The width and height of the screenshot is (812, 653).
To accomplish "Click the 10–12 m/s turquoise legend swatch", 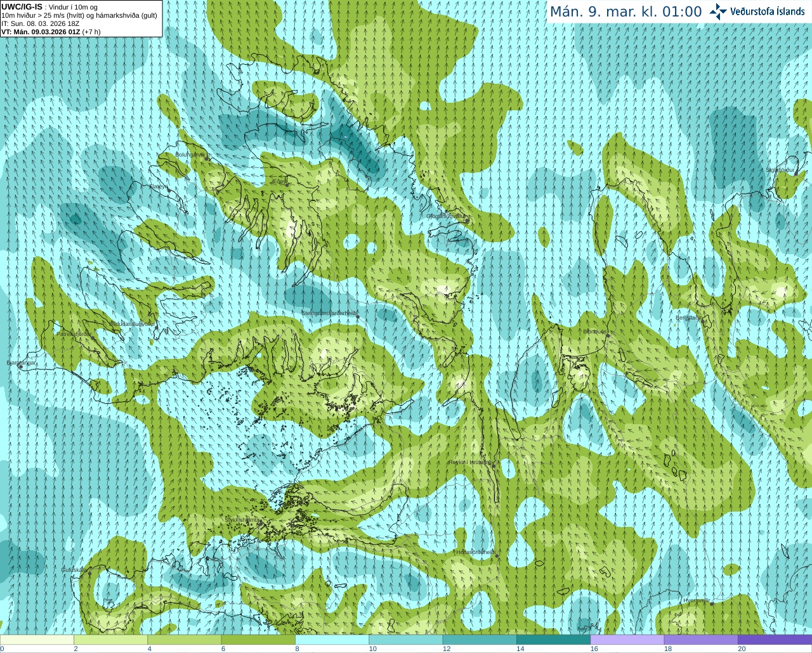I will (x=405, y=640).
